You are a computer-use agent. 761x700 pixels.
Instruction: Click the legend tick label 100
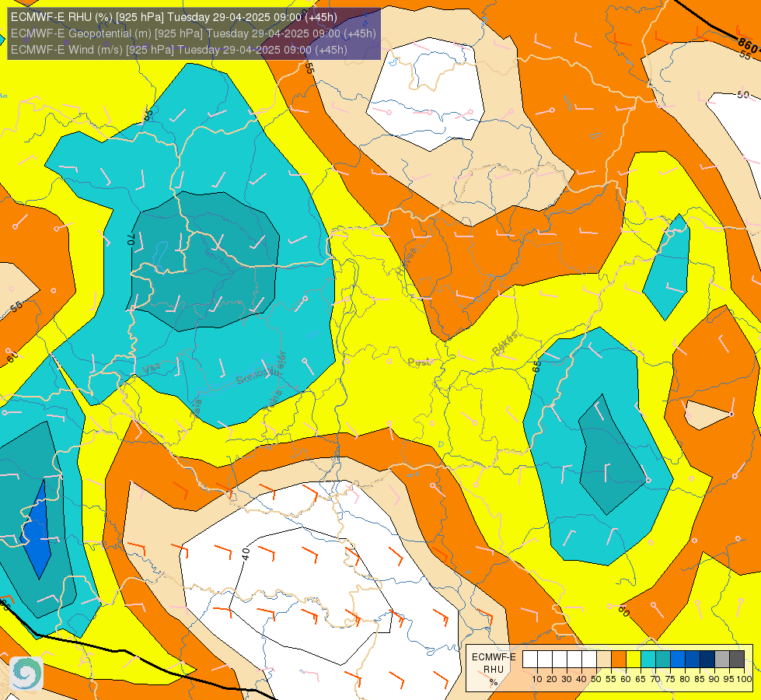point(745,679)
